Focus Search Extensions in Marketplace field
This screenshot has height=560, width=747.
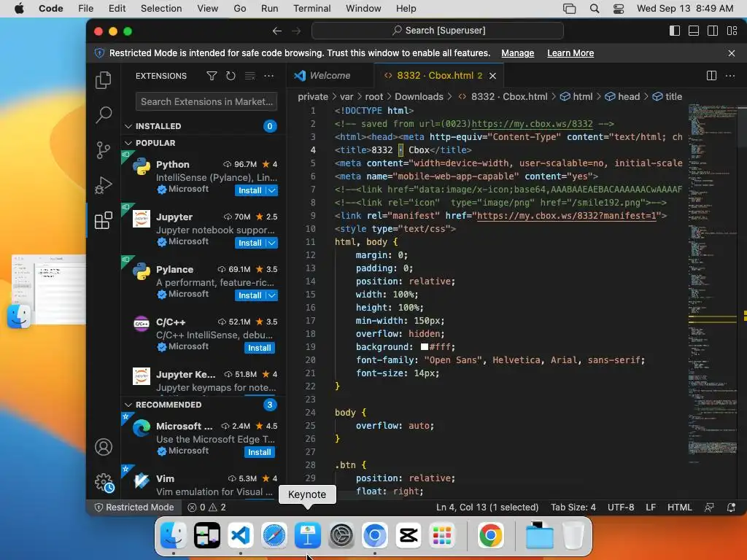(206, 101)
